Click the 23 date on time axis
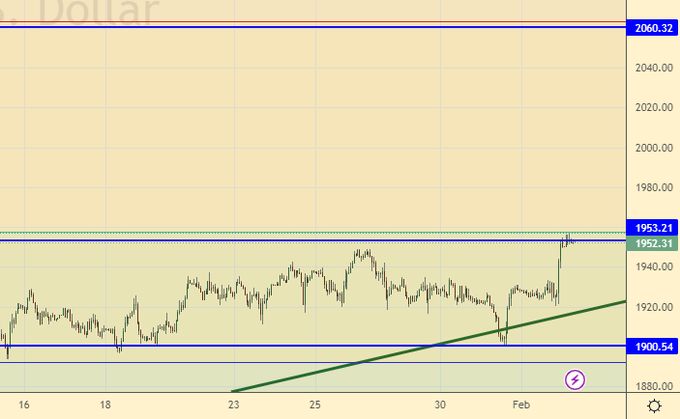Image resolution: width=680 pixels, height=419 pixels. [233, 405]
